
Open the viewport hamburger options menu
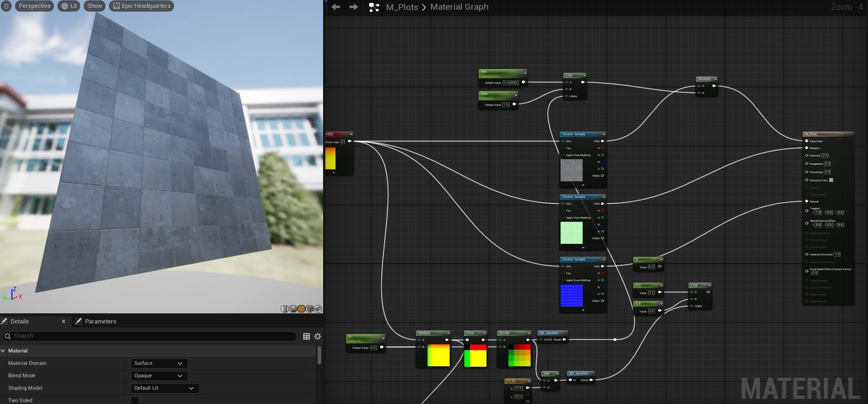6,6
